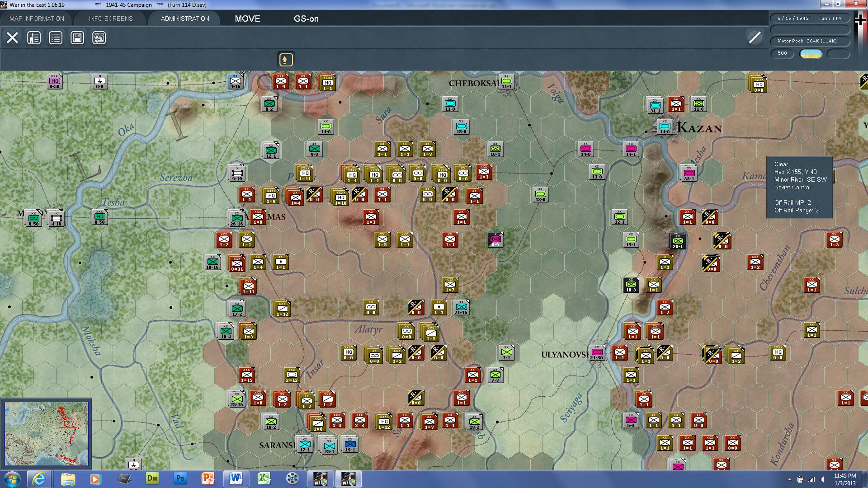Select the purple HQ 0-50 unit counter
Screen dimensions: 868x488
(x=54, y=82)
